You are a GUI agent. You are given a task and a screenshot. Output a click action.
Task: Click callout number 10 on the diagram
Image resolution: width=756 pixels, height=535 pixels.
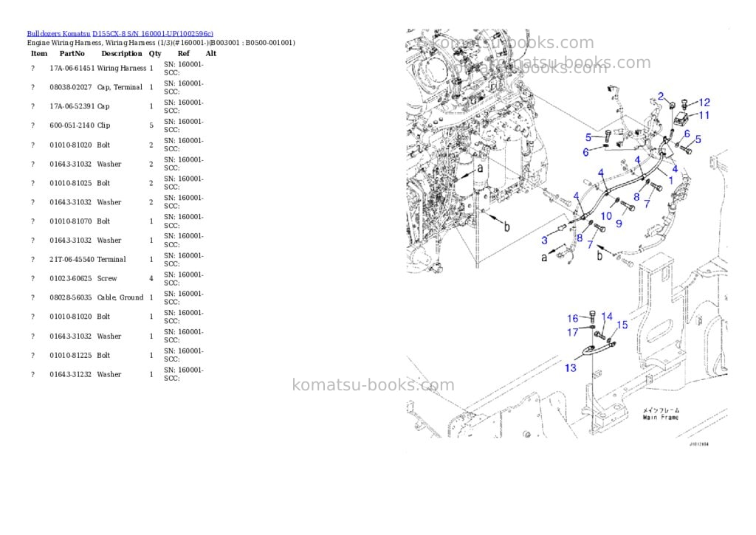[606, 216]
